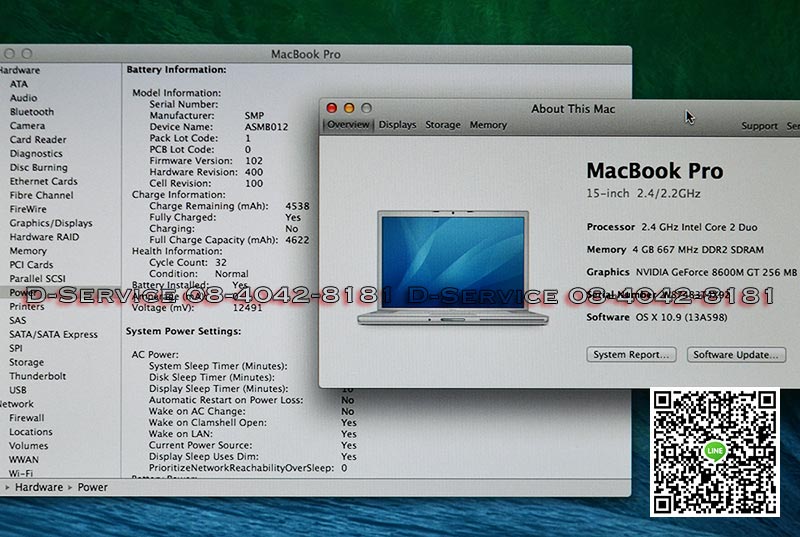This screenshot has height=537, width=800.
Task: Choose PCI Cards in the sidebar
Action: (x=32, y=265)
